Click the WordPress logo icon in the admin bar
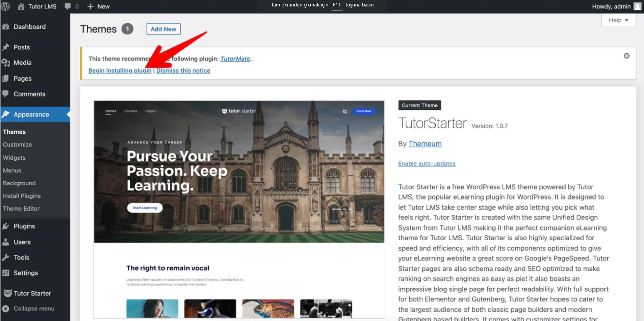This screenshot has height=321, width=644. coord(5,6)
